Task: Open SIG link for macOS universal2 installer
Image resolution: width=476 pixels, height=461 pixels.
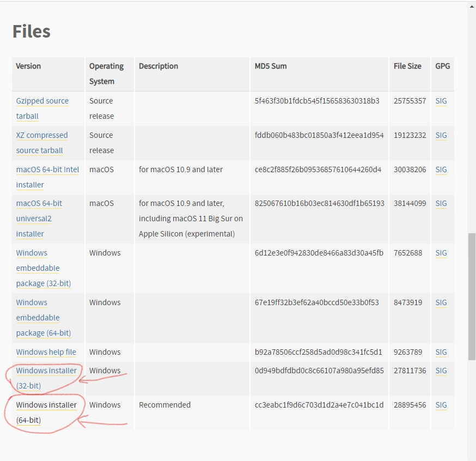Action: (x=441, y=203)
